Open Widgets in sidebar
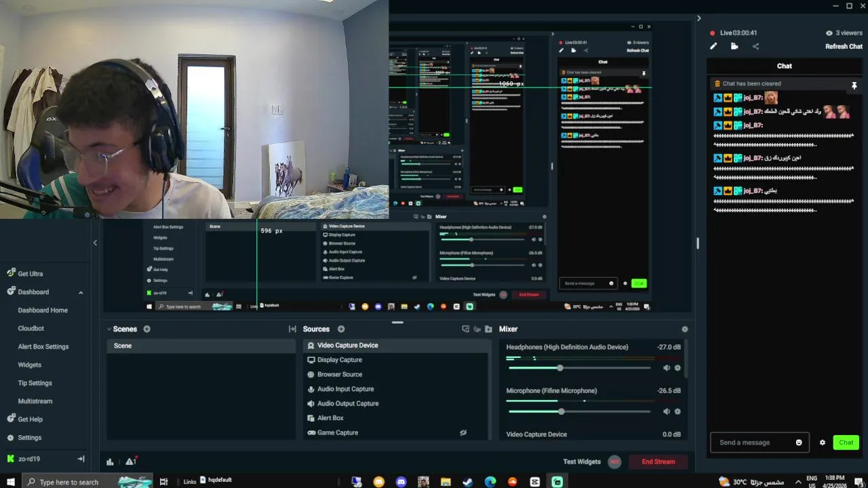Image resolution: width=868 pixels, height=488 pixels. (30, 365)
